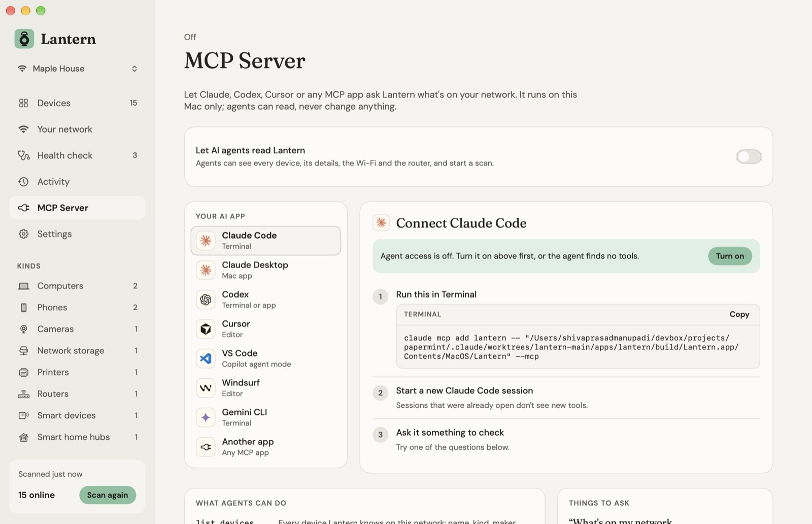This screenshot has width=812, height=524.
Task: Click the Scan again button
Action: point(108,495)
